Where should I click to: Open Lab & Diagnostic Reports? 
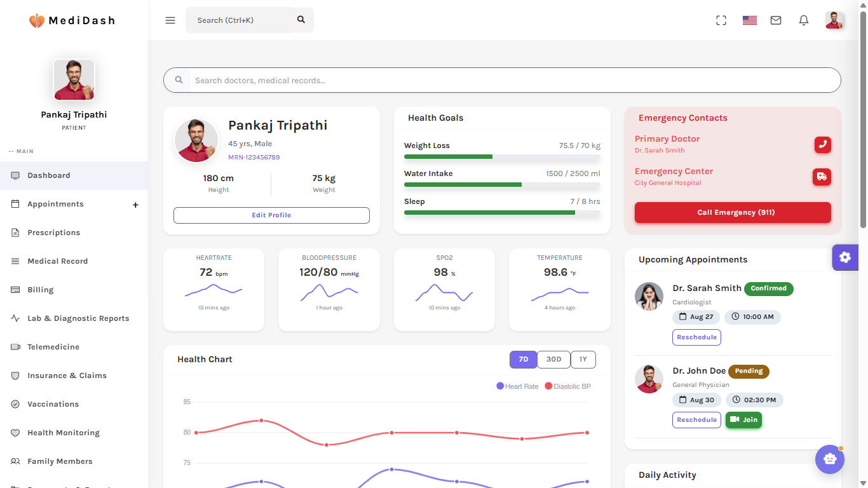[74, 318]
